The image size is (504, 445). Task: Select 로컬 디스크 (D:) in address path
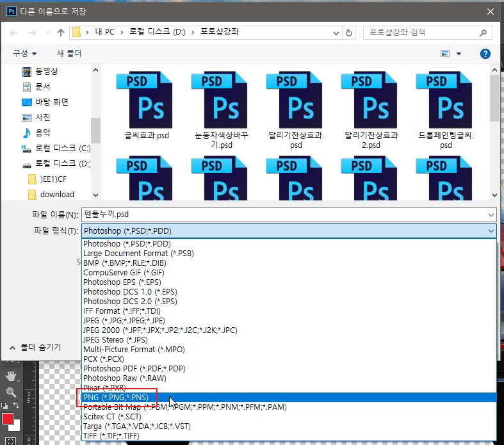[158, 32]
